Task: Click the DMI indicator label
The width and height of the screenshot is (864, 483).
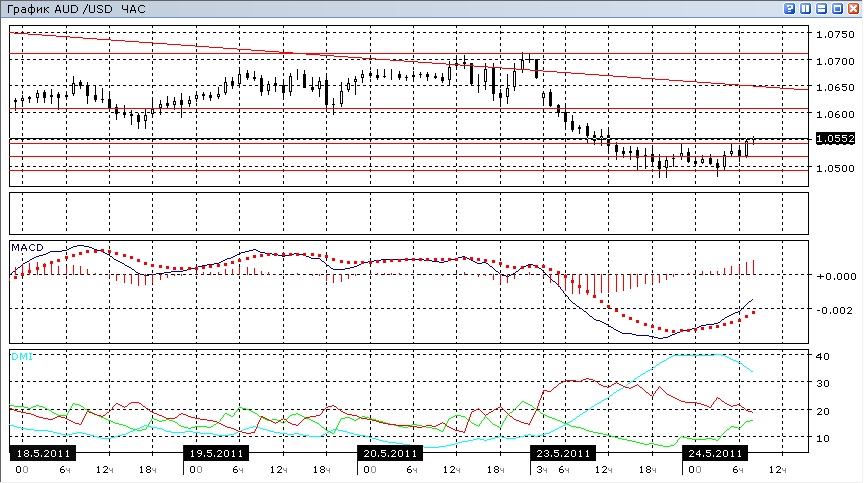Action: tap(22, 357)
